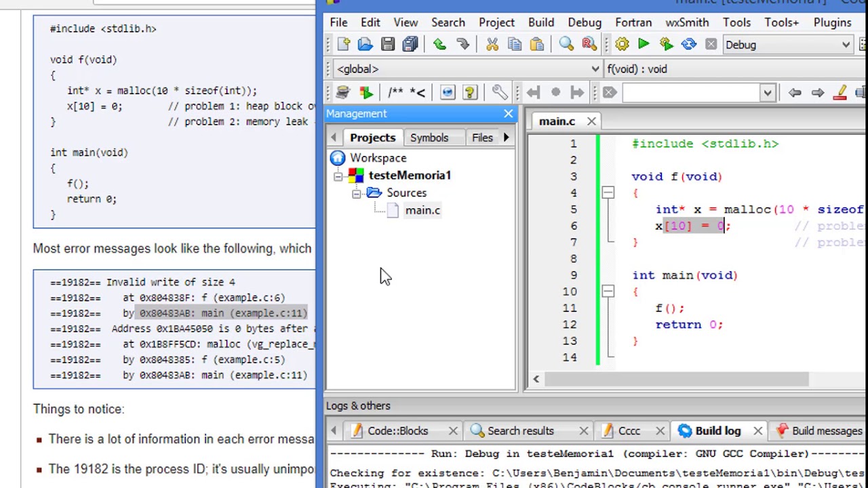Click the Paste clipboard icon
Image resolution: width=868 pixels, height=488 pixels.
(x=537, y=45)
